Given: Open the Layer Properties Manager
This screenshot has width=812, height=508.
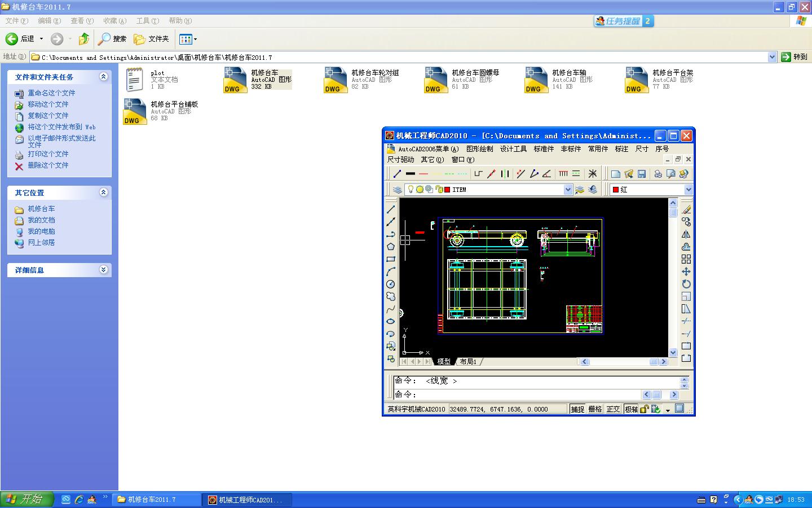Looking at the screenshot, I should 398,190.
